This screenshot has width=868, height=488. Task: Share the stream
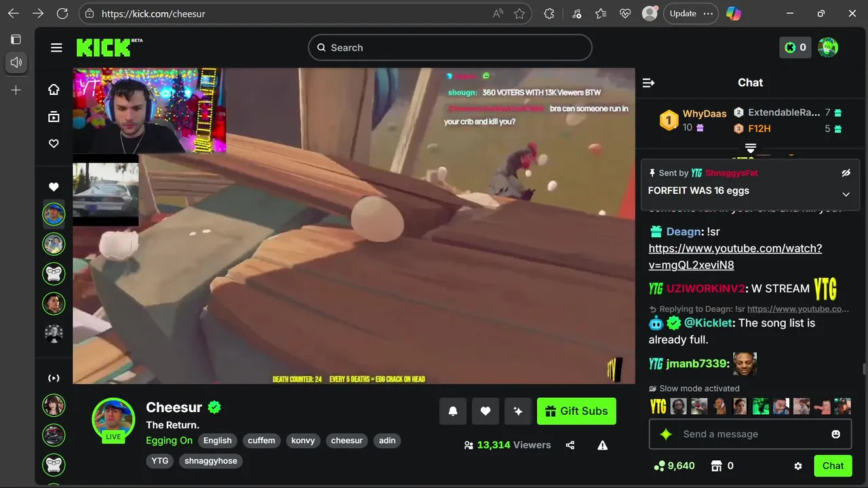coord(570,445)
